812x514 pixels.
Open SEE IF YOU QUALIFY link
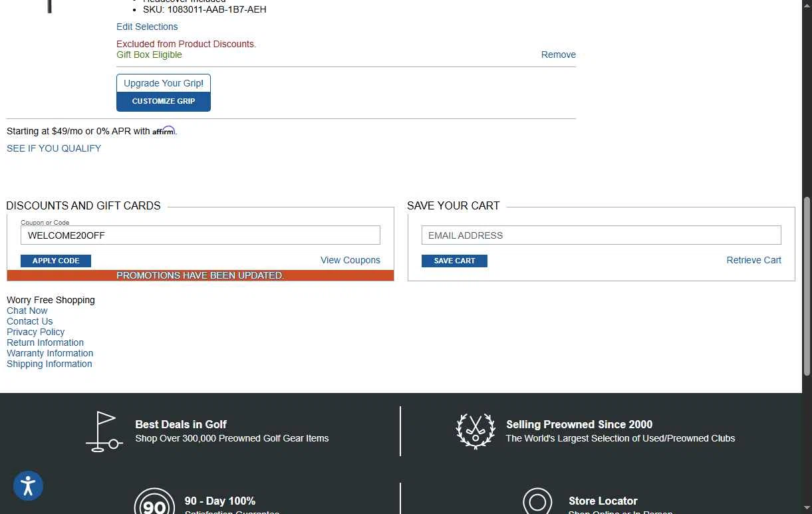pos(54,148)
